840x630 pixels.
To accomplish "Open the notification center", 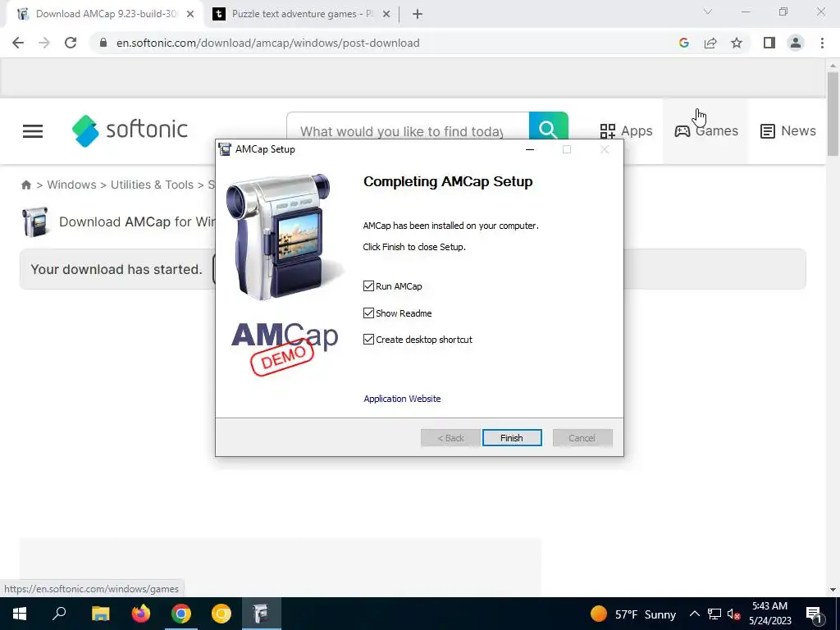I will pos(814,614).
